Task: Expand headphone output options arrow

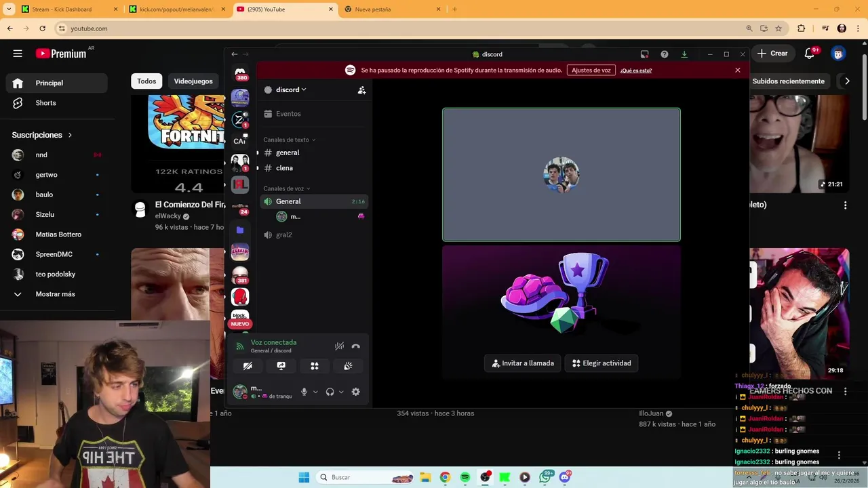Action: [x=341, y=392]
